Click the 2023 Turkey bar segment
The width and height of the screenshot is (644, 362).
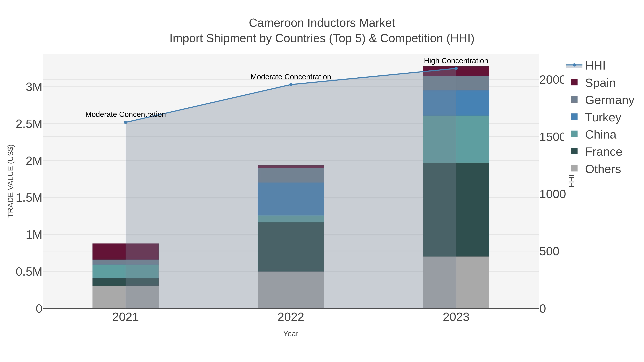(x=456, y=103)
